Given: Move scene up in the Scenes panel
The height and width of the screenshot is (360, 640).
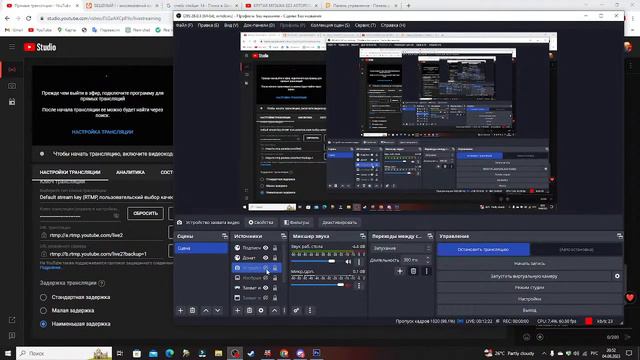Looking at the screenshot, I should pos(206,311).
